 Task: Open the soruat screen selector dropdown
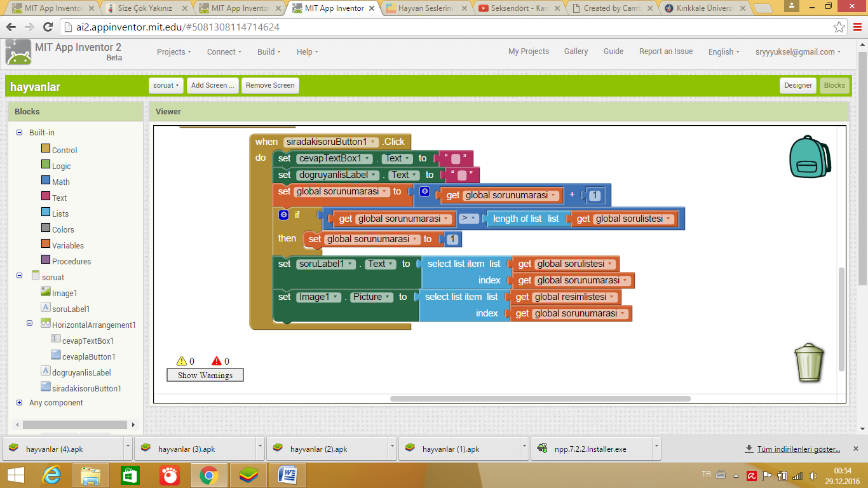tap(166, 85)
